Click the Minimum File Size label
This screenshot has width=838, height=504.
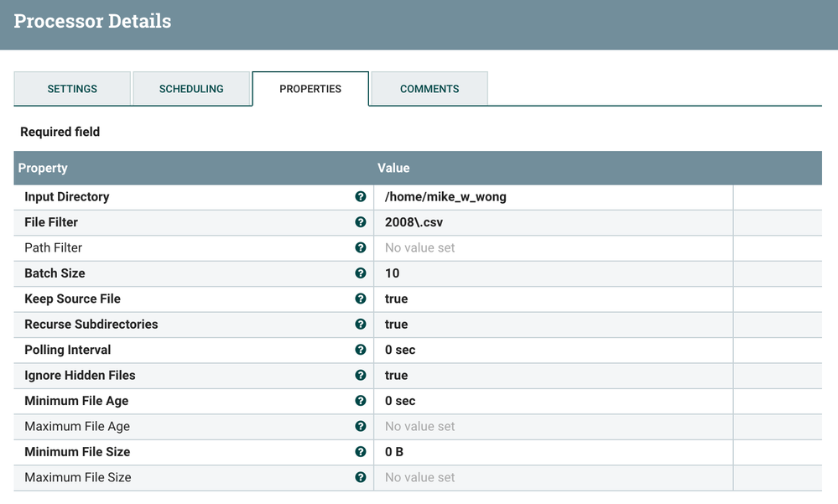77,452
